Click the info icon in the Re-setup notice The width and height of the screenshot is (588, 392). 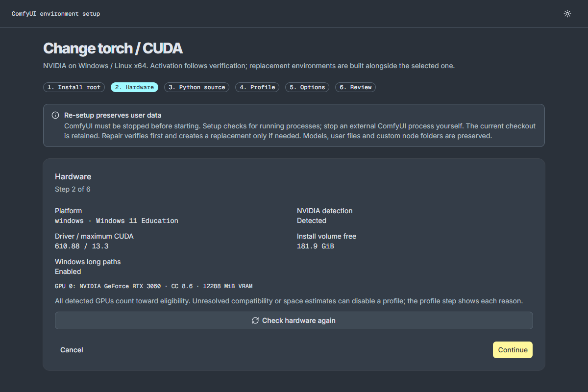point(55,116)
